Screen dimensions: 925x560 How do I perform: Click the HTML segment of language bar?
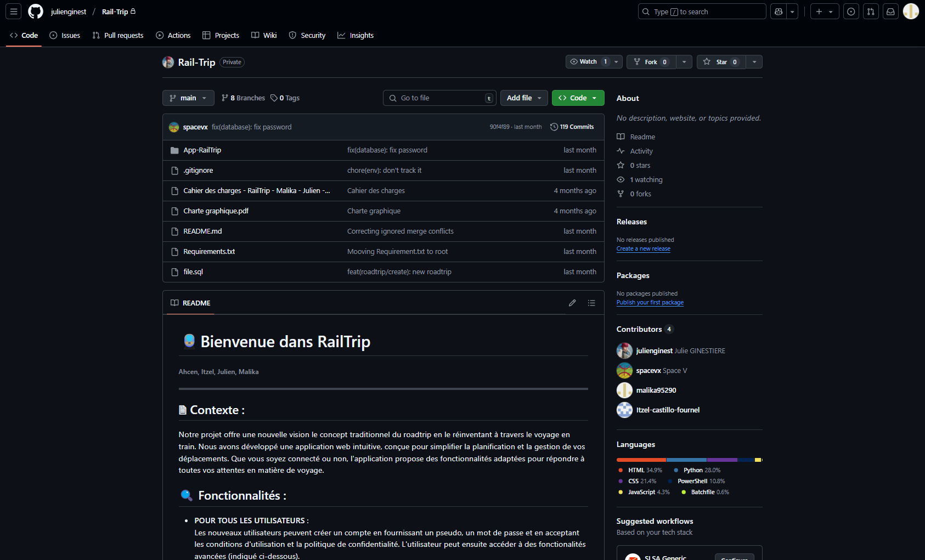(641, 460)
